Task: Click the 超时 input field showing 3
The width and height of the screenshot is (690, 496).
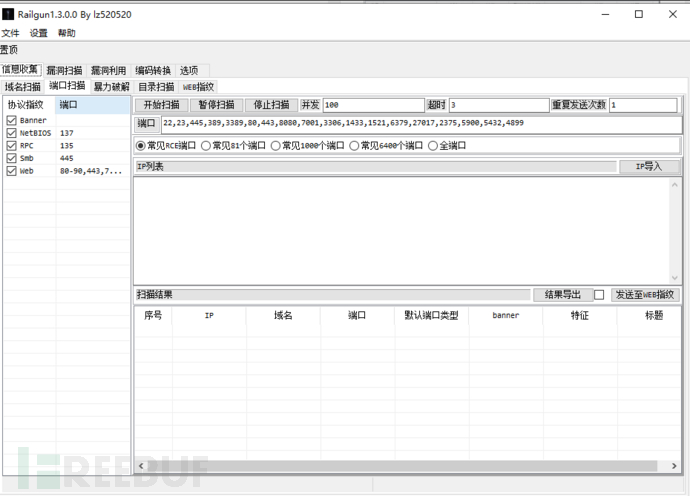Action: coord(499,105)
